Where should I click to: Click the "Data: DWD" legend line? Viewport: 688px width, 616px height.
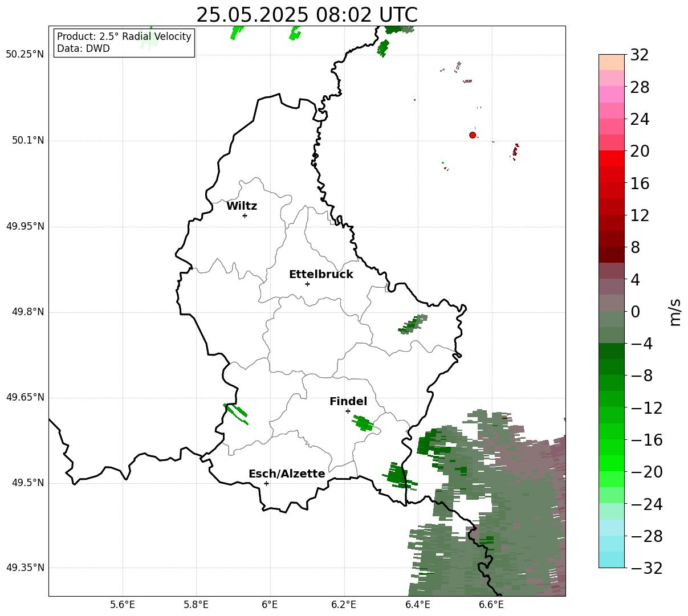click(83, 48)
